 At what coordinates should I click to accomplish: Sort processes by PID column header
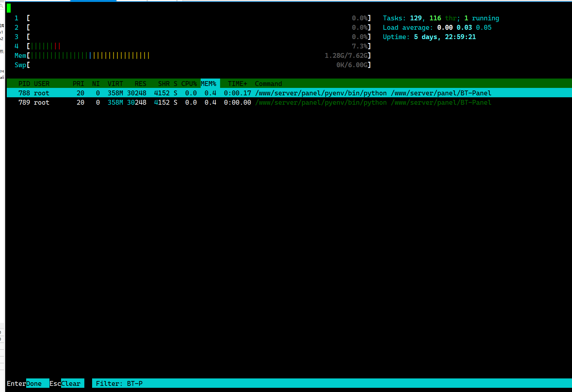coord(24,84)
